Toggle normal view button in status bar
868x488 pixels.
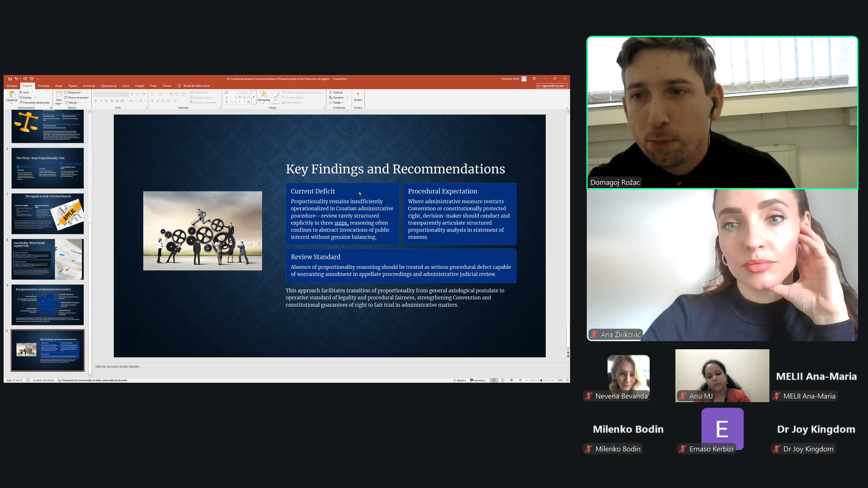coord(494,380)
